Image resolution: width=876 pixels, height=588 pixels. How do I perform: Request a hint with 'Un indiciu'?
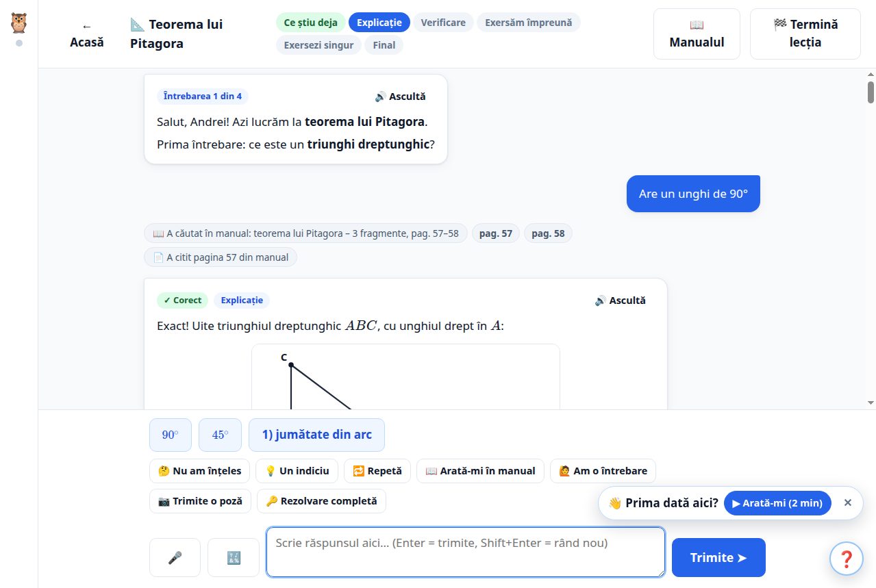pyautogui.click(x=297, y=471)
